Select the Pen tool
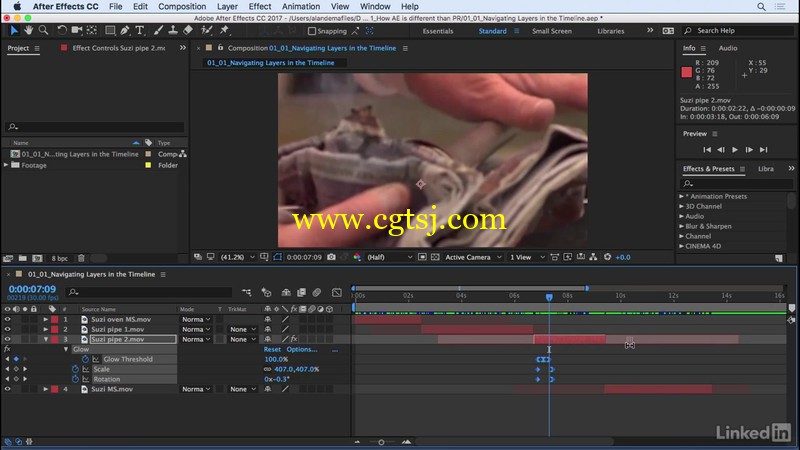Viewport: 800px width, 450px height. [x=125, y=31]
